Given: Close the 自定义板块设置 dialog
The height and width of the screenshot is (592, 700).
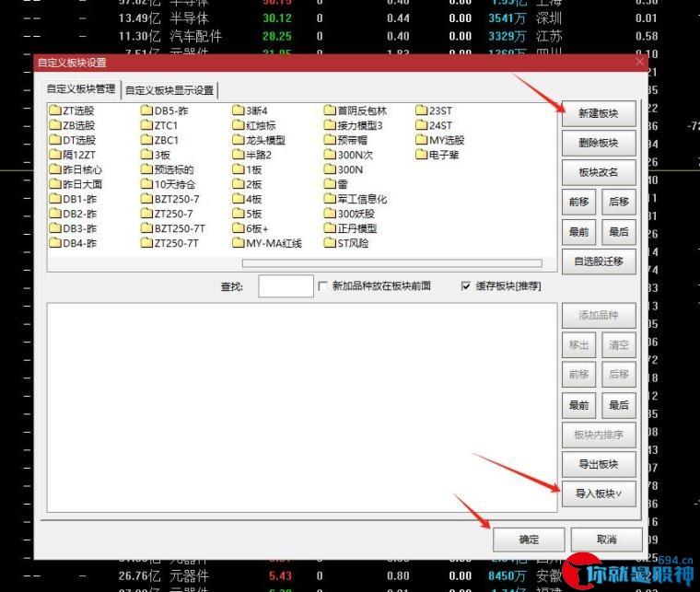Looking at the screenshot, I should point(639,62).
